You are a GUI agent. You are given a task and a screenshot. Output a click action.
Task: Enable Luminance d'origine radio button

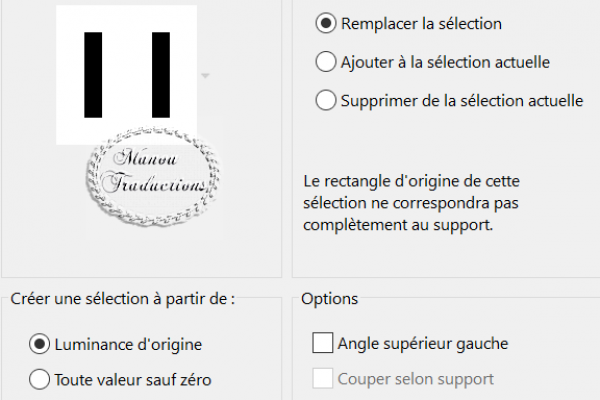pos(39,344)
